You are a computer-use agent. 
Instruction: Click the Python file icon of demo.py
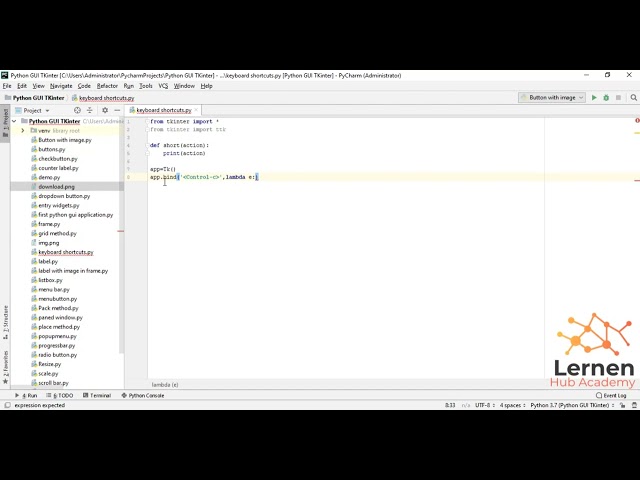pos(34,177)
